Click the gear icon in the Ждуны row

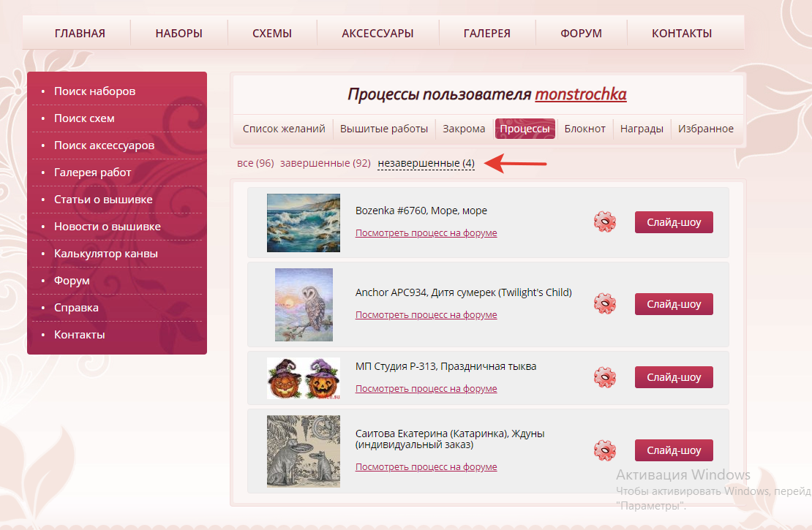pos(604,450)
